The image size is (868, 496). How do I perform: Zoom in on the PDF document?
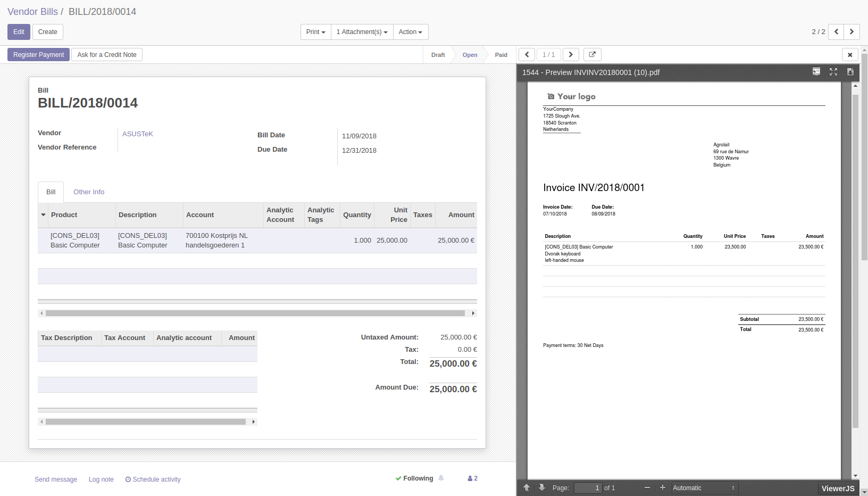663,487
